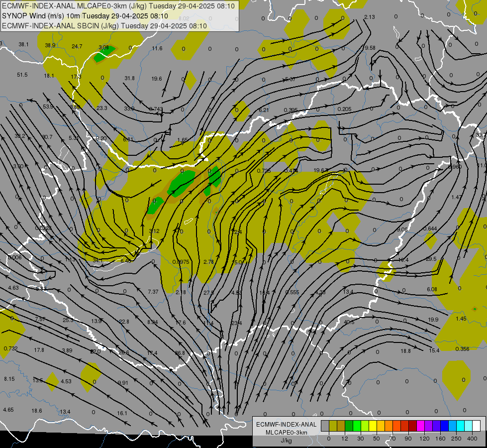
Task: Pick the pure yellow swatch in the legend
Action: coord(373,426)
